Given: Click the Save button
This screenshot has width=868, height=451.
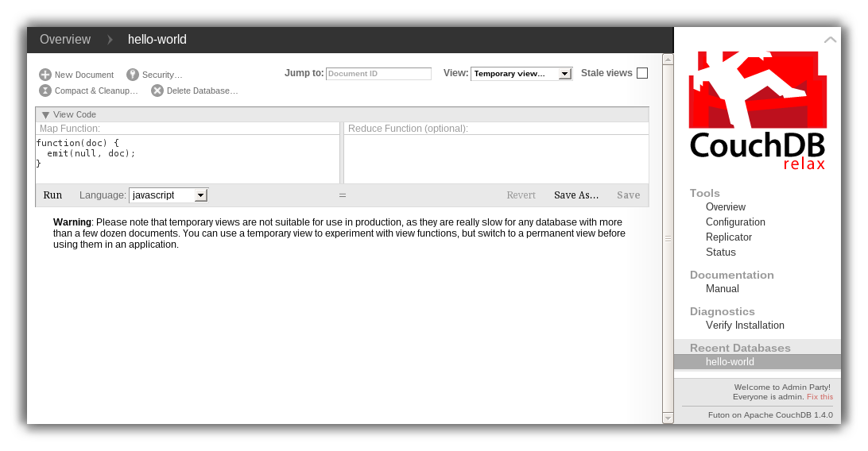Looking at the screenshot, I should click(628, 195).
